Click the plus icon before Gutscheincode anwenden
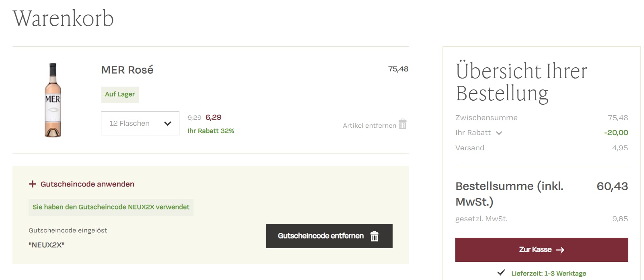Screen dimensions: 644x280 (33, 184)
